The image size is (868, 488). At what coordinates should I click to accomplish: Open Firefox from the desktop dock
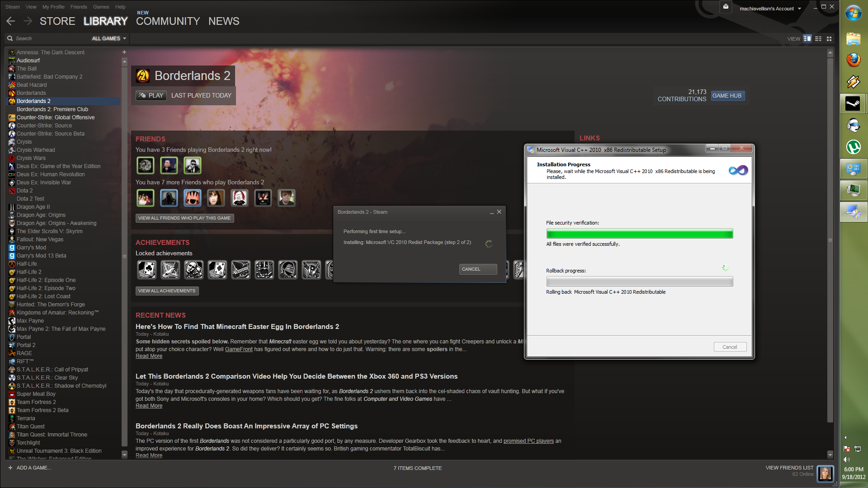click(854, 59)
